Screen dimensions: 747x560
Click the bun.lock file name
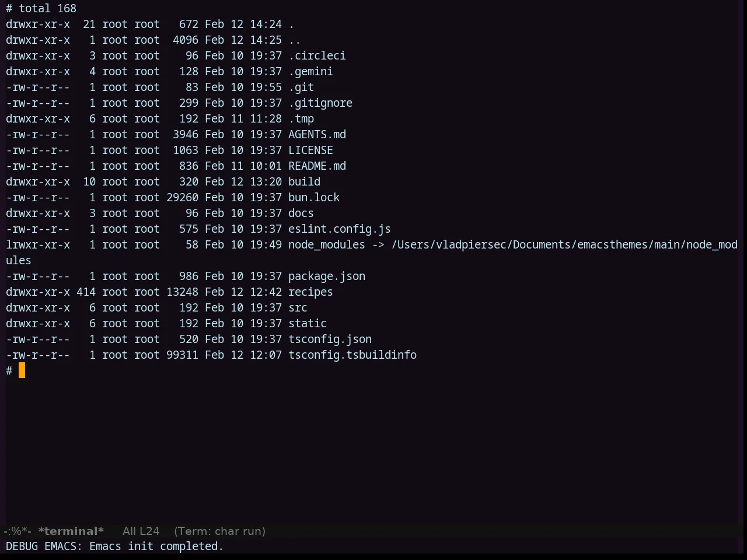pyautogui.click(x=314, y=197)
